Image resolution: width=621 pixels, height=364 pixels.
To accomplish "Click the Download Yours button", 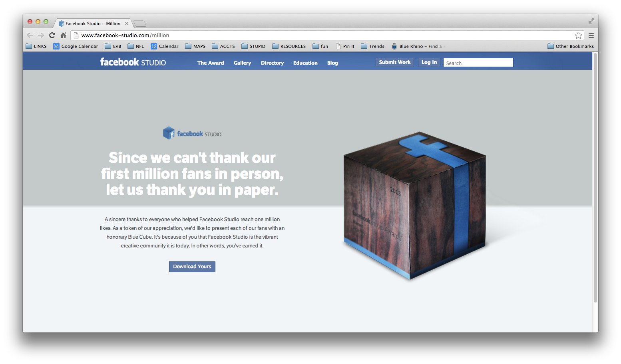I will 192,267.
